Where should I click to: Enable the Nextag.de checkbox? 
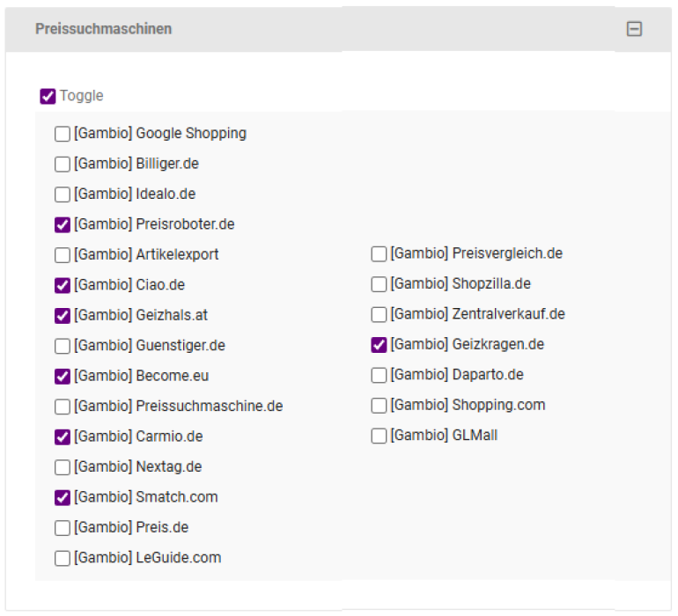coord(63,467)
